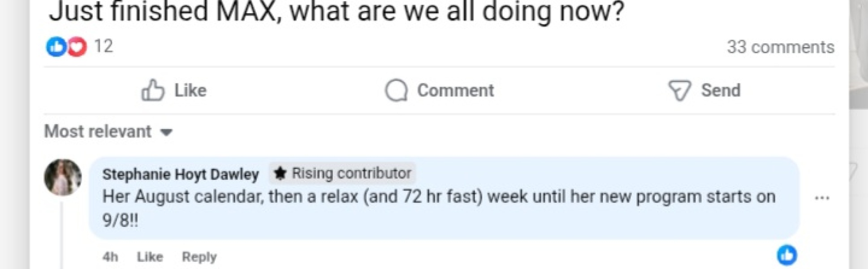Click the Stephanie Hoyt Dawley name link

pos(181,174)
